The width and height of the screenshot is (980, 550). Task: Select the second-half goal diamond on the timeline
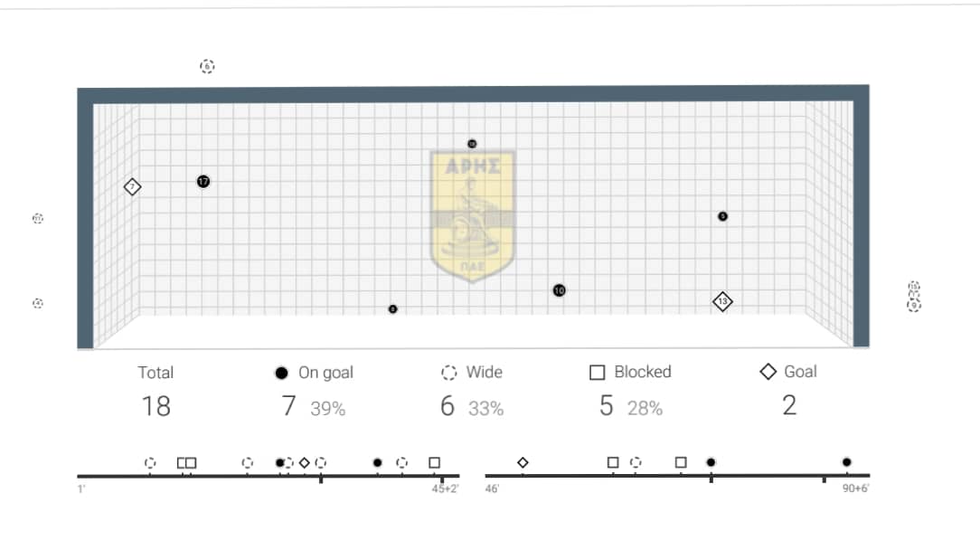pyautogui.click(x=523, y=463)
